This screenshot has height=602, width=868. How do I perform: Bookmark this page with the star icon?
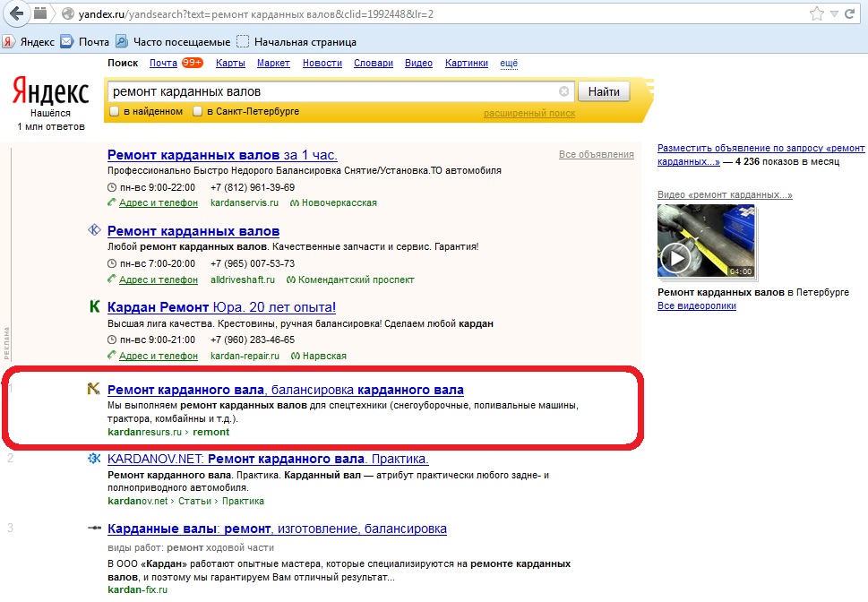[817, 13]
